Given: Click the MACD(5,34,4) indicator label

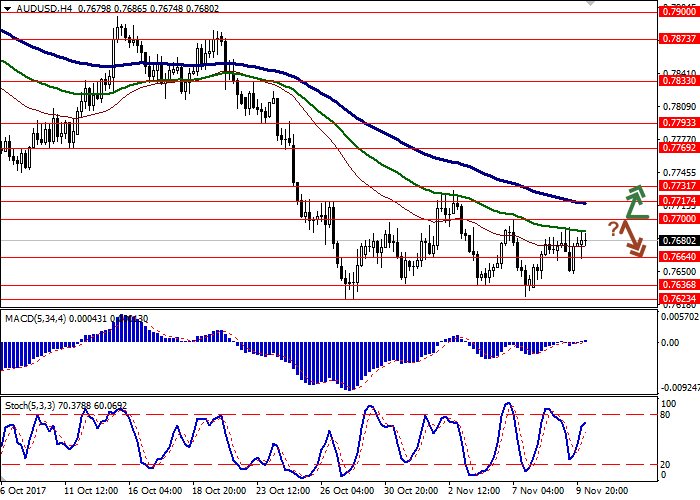Looking at the screenshot, I should (38, 318).
